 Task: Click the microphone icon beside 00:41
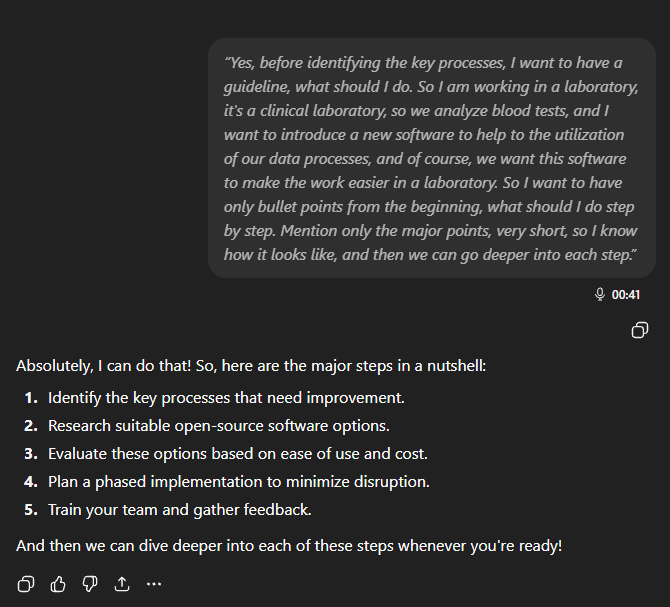pyautogui.click(x=600, y=295)
